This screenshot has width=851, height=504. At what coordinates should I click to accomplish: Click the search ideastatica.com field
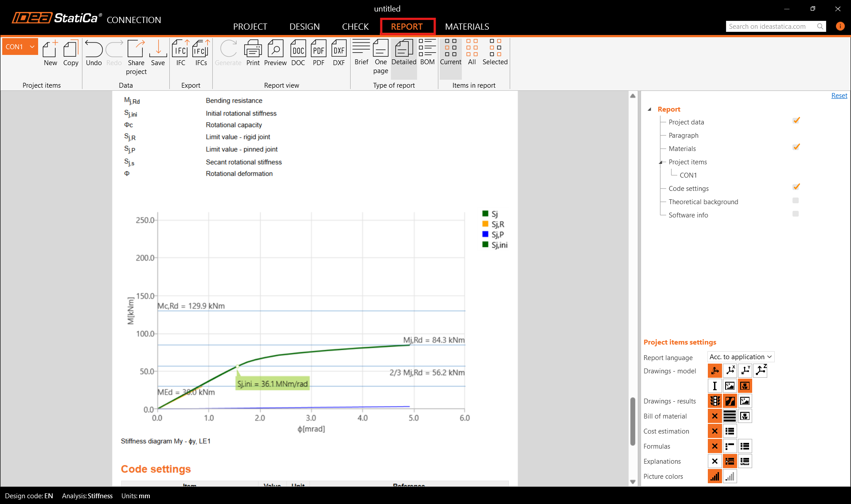pos(771,27)
